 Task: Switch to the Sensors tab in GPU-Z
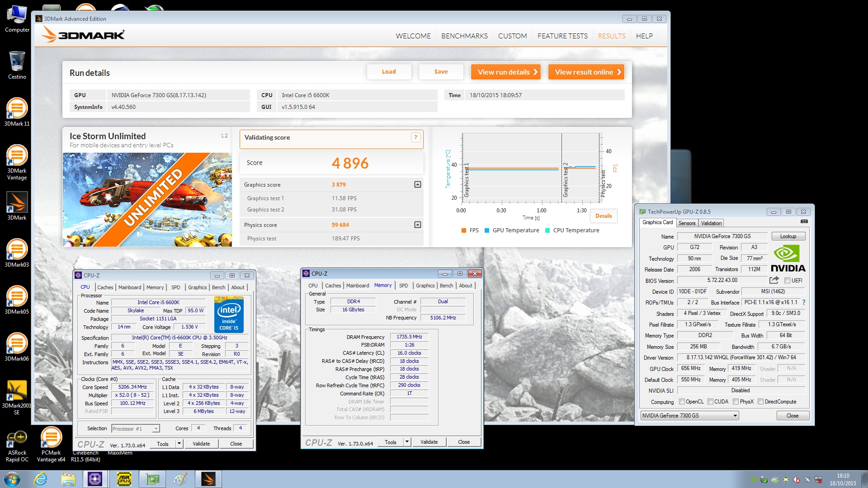tap(687, 223)
